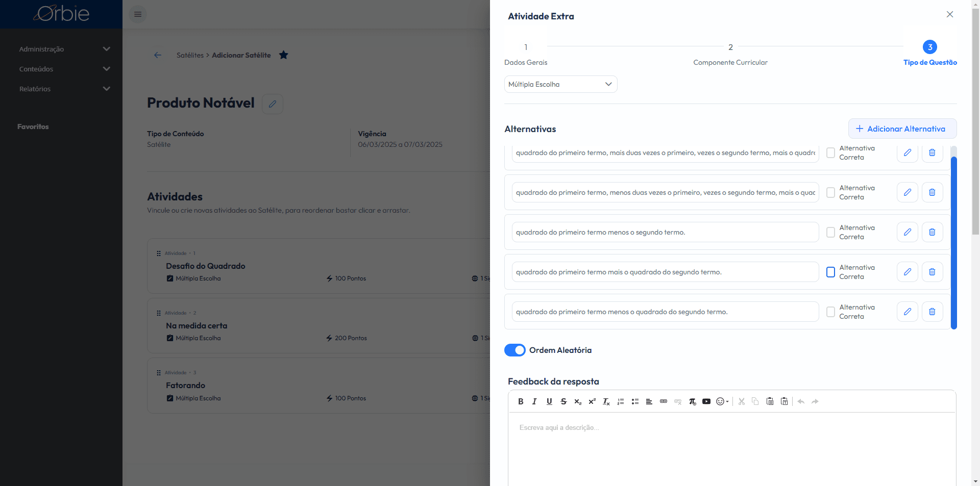Toggle bold formatting in feedback editor
This screenshot has width=980, height=486.
point(521,401)
